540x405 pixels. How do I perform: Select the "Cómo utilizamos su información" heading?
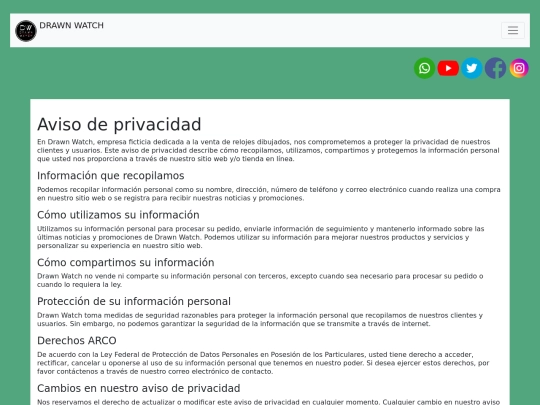pos(118,215)
